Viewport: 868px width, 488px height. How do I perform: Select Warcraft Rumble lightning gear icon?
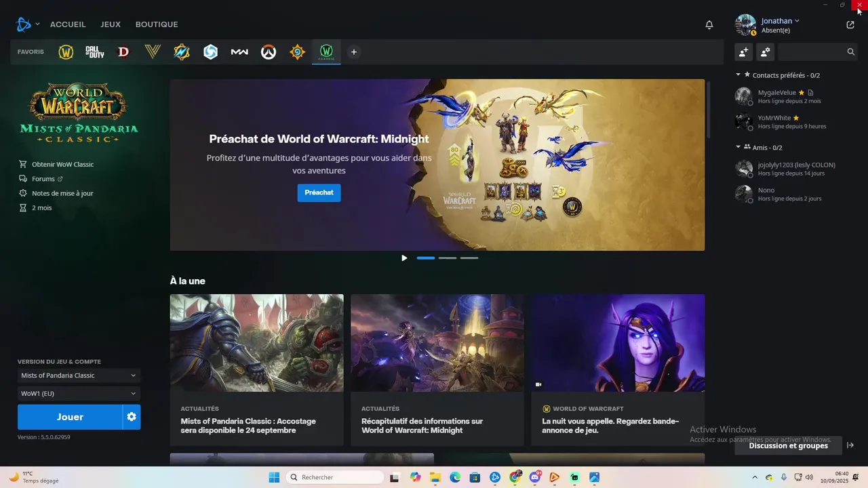(182, 52)
